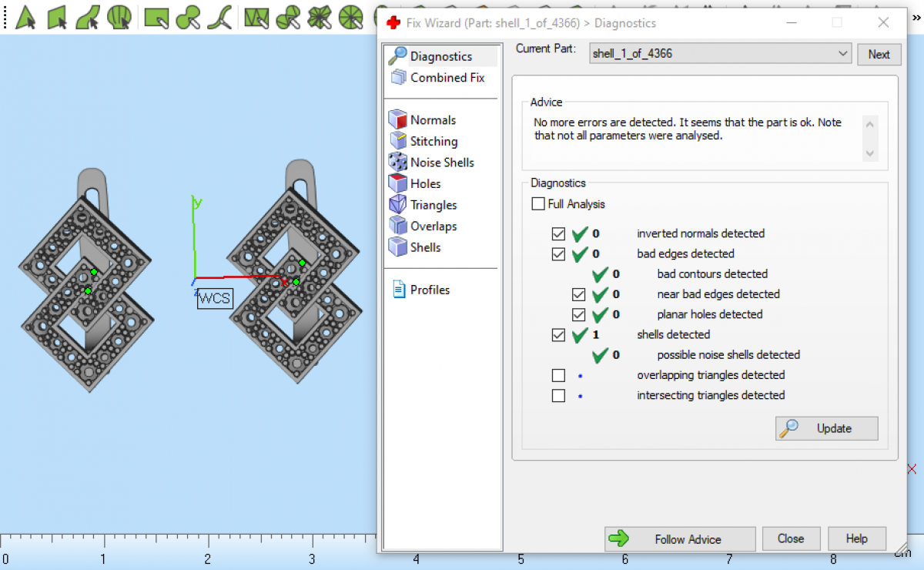Expand the Current Part dropdown

842,54
